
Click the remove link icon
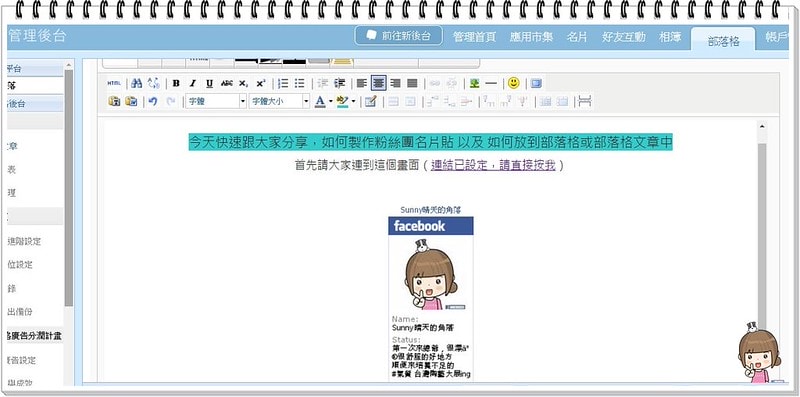pos(452,83)
